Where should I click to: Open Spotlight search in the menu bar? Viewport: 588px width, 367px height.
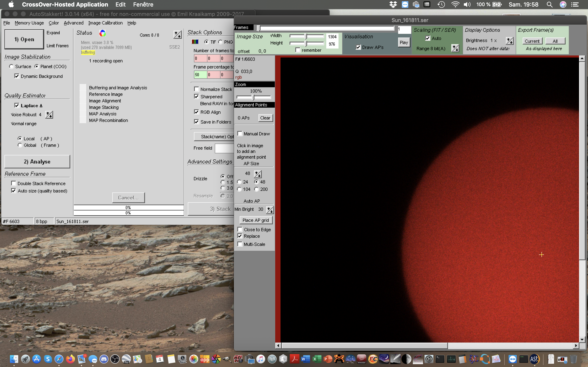tap(549, 5)
